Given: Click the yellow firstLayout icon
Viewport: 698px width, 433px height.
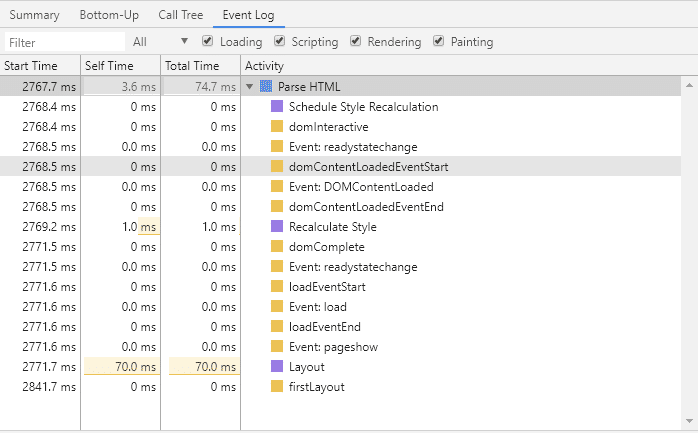Looking at the screenshot, I should (277, 387).
